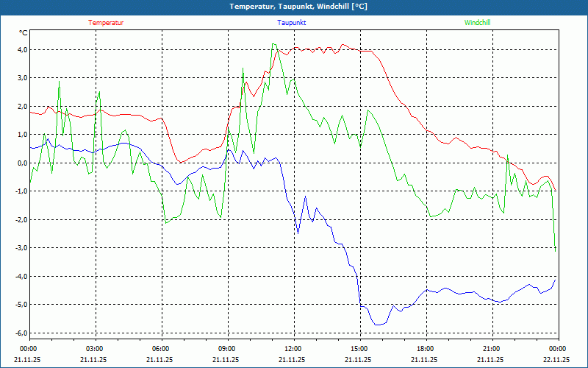Click the lowest point of the blue Taupunkt curve
This screenshot has height=368, width=588.
click(x=378, y=325)
